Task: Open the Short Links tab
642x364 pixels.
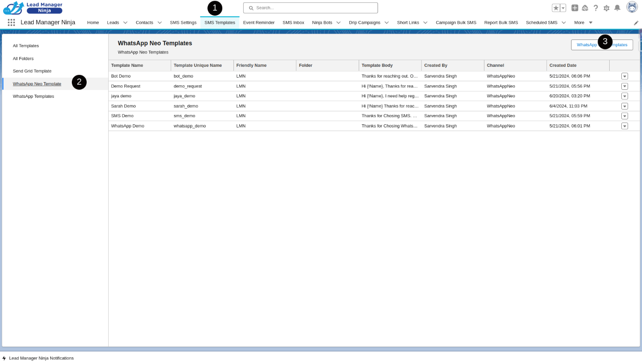Action: [x=408, y=22]
